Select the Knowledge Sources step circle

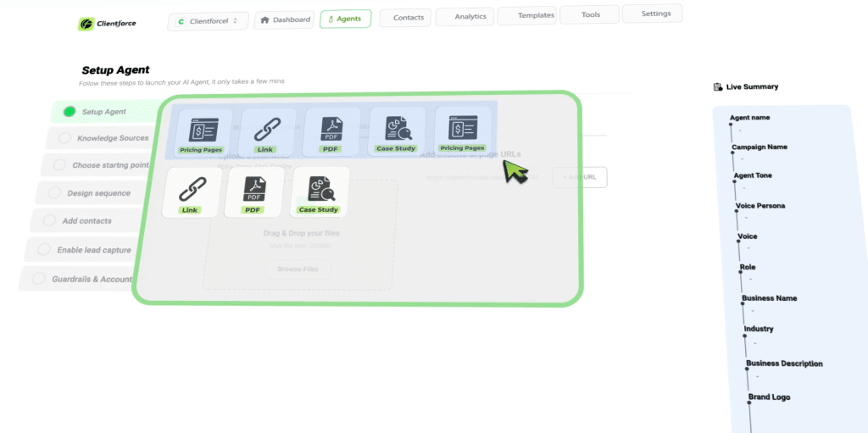[x=64, y=138]
